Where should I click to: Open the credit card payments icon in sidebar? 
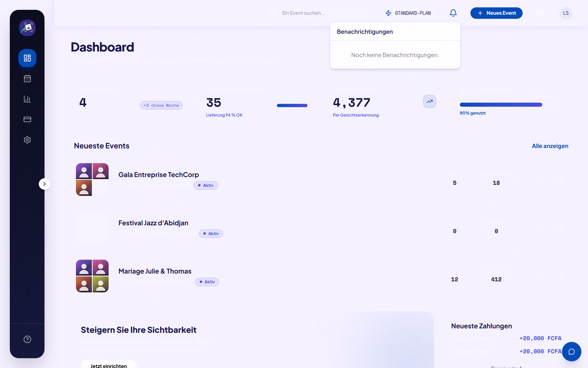point(27,119)
